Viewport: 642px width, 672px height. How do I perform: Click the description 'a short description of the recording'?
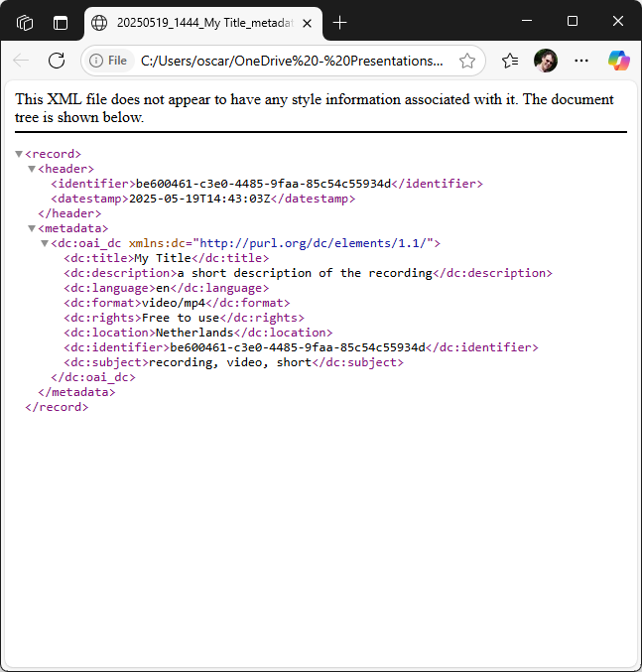coord(305,273)
